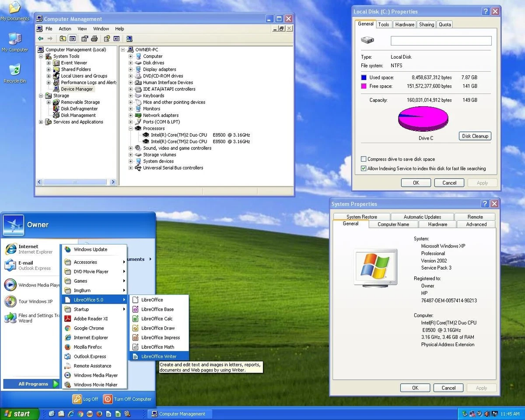Expand Disk drives node in device tree
Screen dimensions: 525x420
point(130,63)
